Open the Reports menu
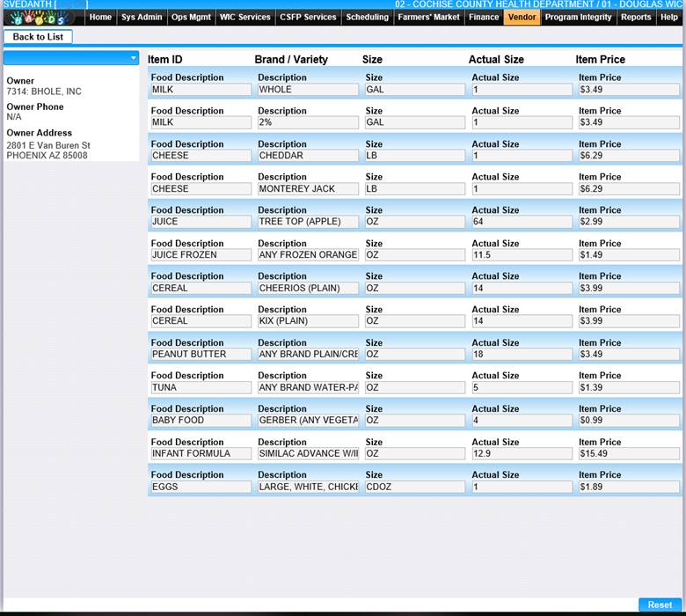686x616 pixels. point(636,18)
